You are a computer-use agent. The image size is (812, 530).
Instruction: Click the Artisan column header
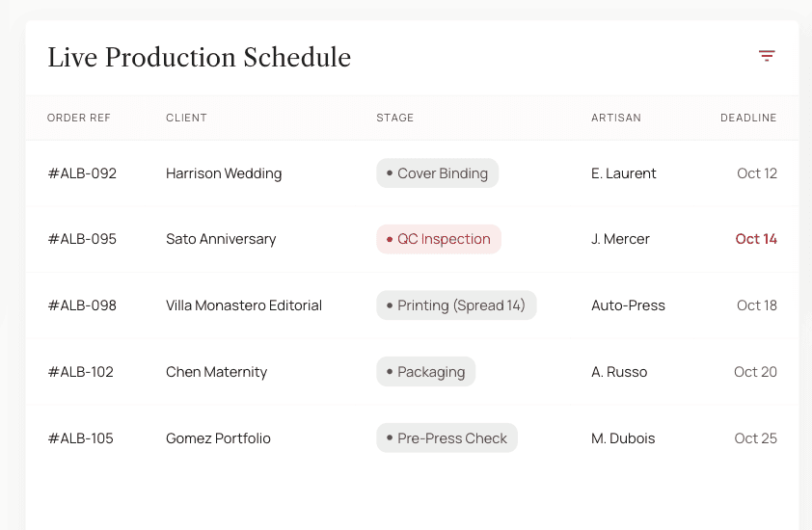pyautogui.click(x=616, y=118)
